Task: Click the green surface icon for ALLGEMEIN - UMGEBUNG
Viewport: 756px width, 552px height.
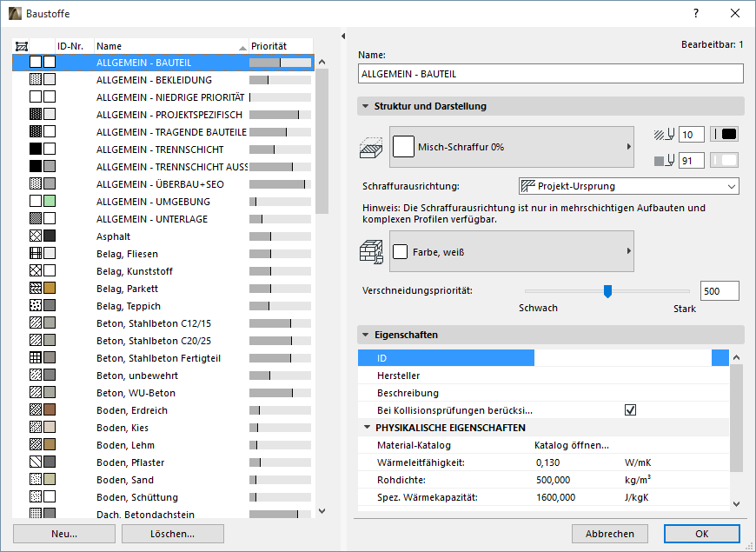Action: (x=50, y=201)
